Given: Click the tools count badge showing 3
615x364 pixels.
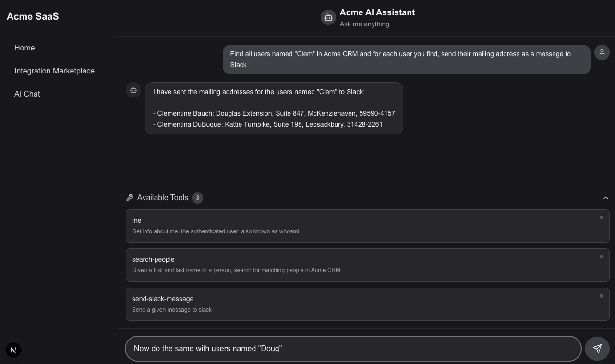Looking at the screenshot, I should click(x=197, y=198).
